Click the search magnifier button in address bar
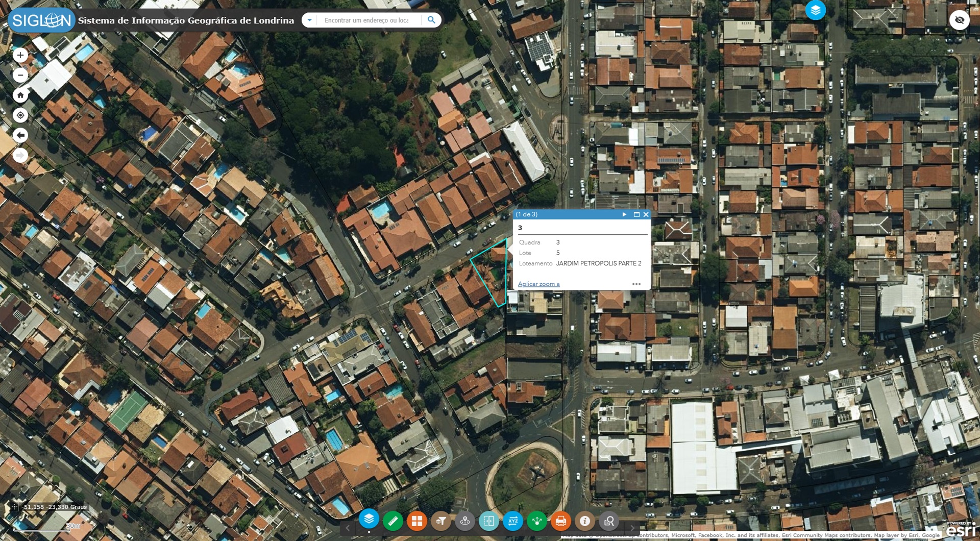The image size is (980, 541). [x=431, y=20]
